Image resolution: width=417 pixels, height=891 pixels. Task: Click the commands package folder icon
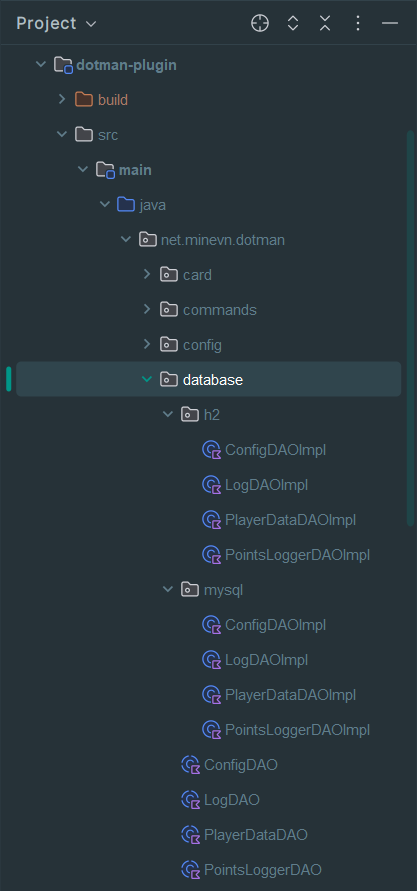[x=169, y=310]
